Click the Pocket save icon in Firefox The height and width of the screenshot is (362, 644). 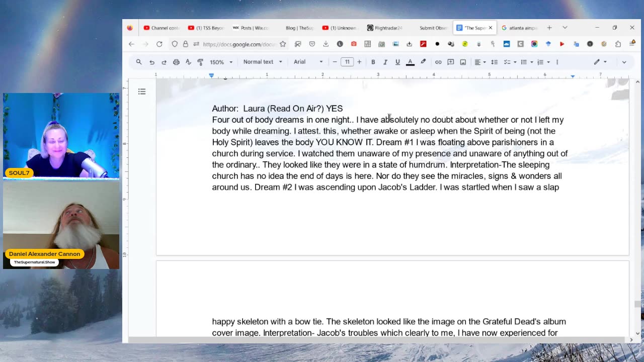click(312, 44)
